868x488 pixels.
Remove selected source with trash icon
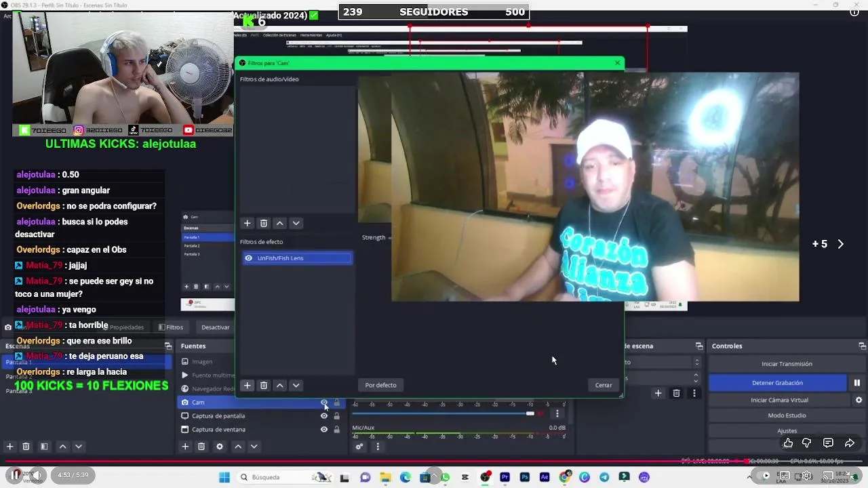point(201,446)
